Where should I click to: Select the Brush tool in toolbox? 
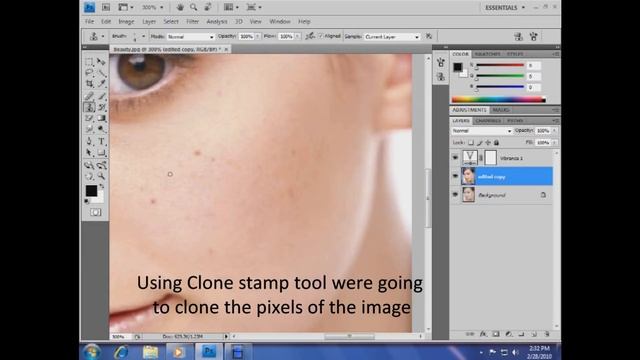101,96
